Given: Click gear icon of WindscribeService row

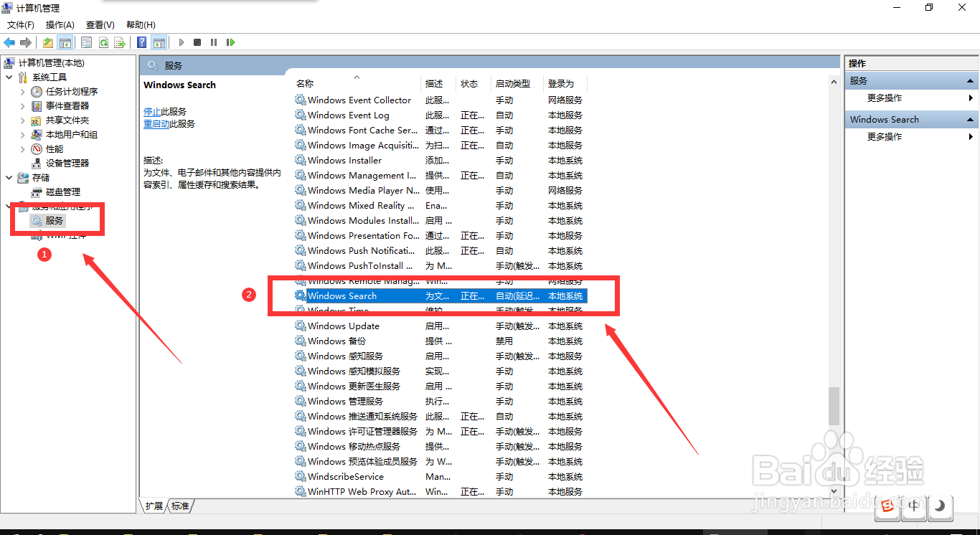Looking at the screenshot, I should tap(300, 476).
